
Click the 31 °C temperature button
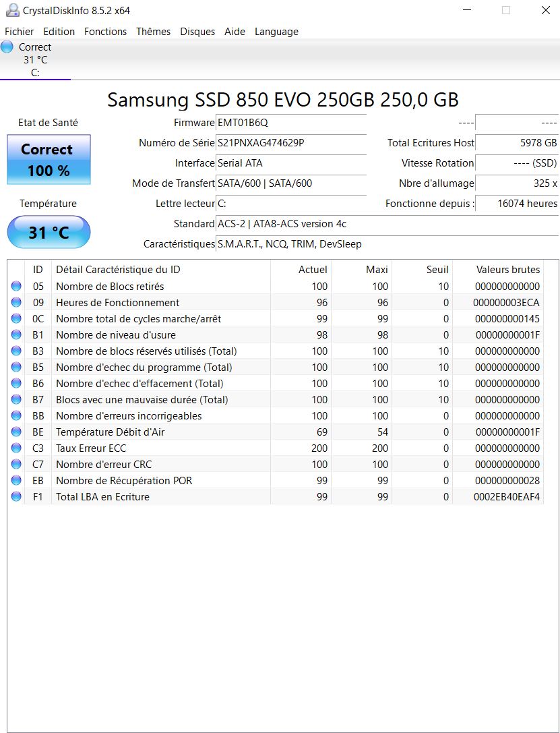click(x=49, y=233)
